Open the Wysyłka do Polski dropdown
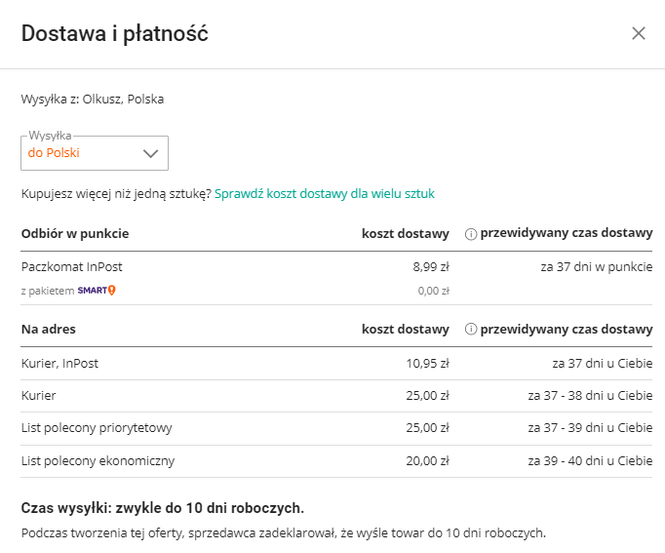The height and width of the screenshot is (553, 665). click(x=95, y=153)
